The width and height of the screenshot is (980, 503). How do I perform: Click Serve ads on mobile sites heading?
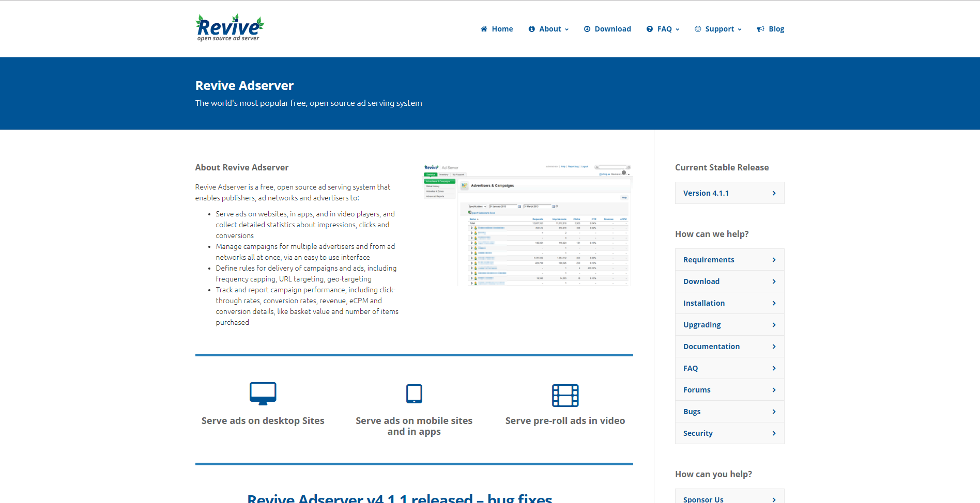pos(414,426)
